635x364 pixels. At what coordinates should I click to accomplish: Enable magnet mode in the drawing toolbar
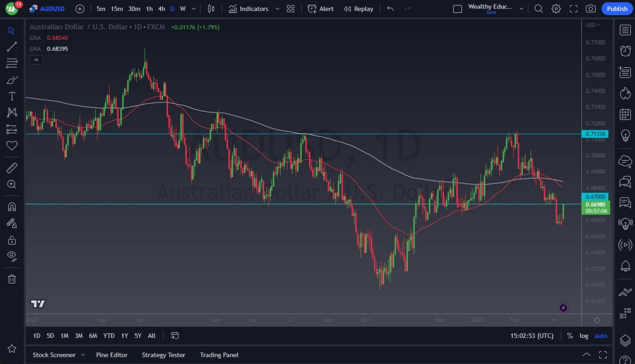coord(12,206)
